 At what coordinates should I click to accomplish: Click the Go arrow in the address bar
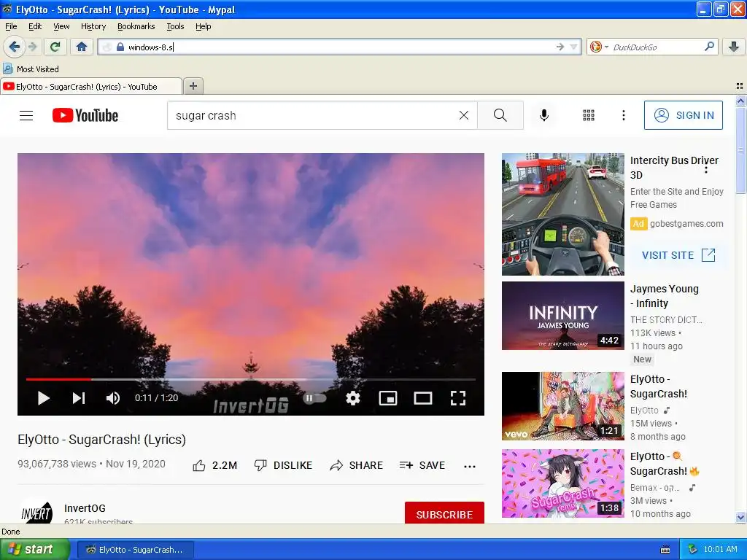[560, 47]
